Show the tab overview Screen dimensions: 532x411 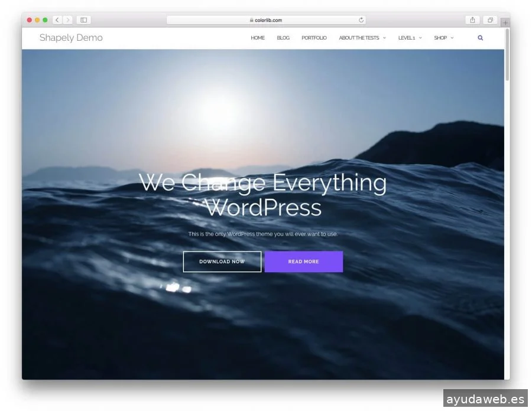click(x=489, y=20)
